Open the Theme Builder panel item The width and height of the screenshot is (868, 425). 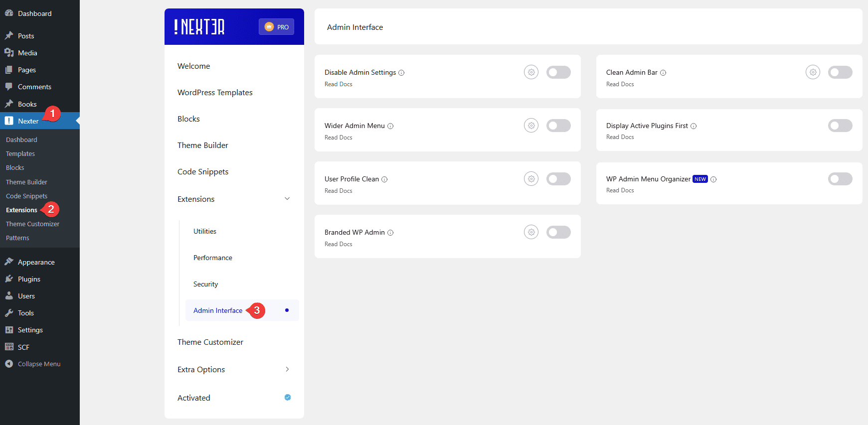tap(203, 145)
